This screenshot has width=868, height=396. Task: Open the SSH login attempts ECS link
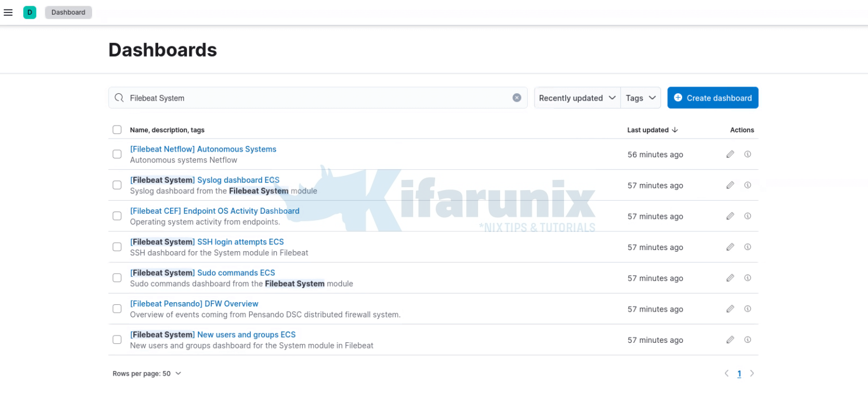[207, 242]
